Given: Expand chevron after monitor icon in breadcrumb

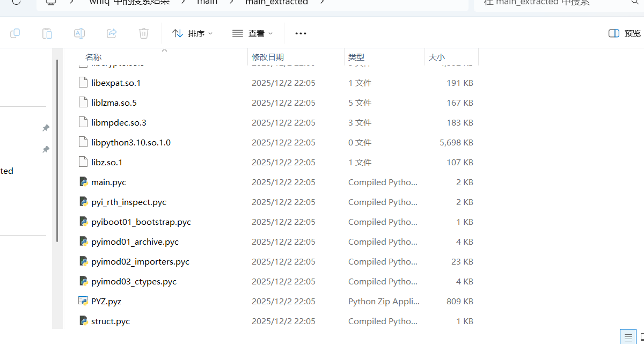Looking at the screenshot, I should pyautogui.click(x=71, y=2).
